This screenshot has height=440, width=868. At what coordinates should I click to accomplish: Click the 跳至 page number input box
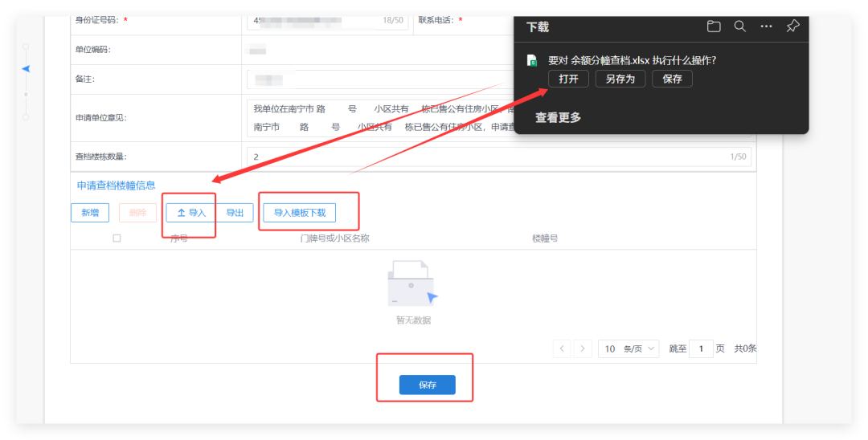point(701,348)
